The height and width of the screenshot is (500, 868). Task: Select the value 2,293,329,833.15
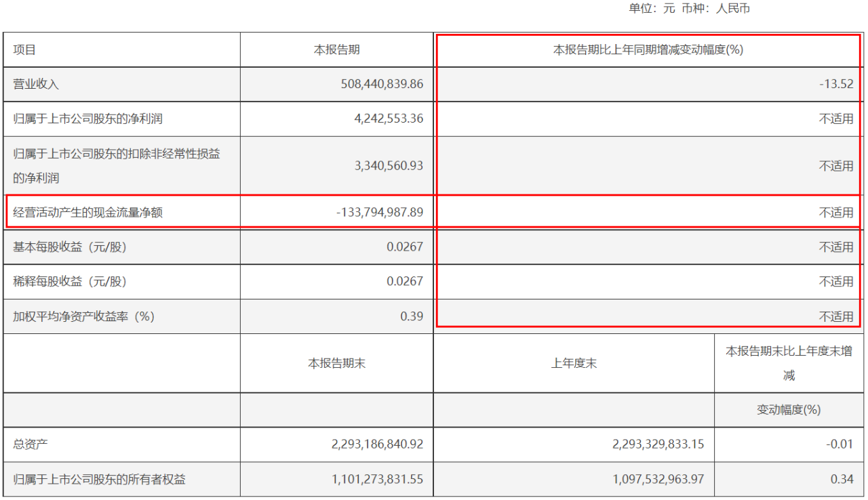click(658, 445)
